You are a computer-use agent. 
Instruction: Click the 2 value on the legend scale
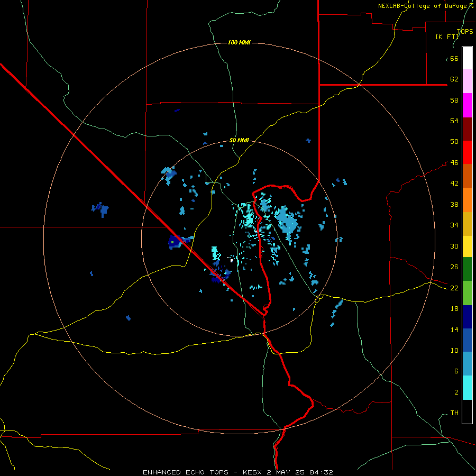tap(456, 392)
